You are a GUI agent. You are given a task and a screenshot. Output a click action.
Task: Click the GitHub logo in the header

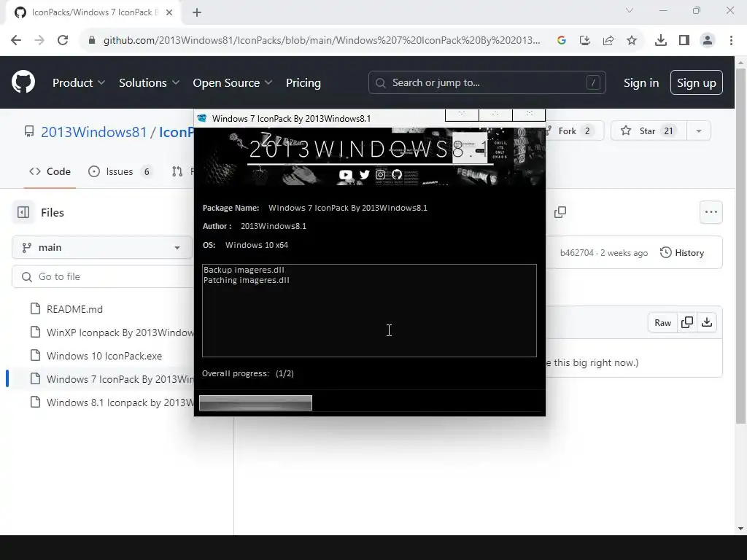pyautogui.click(x=23, y=82)
